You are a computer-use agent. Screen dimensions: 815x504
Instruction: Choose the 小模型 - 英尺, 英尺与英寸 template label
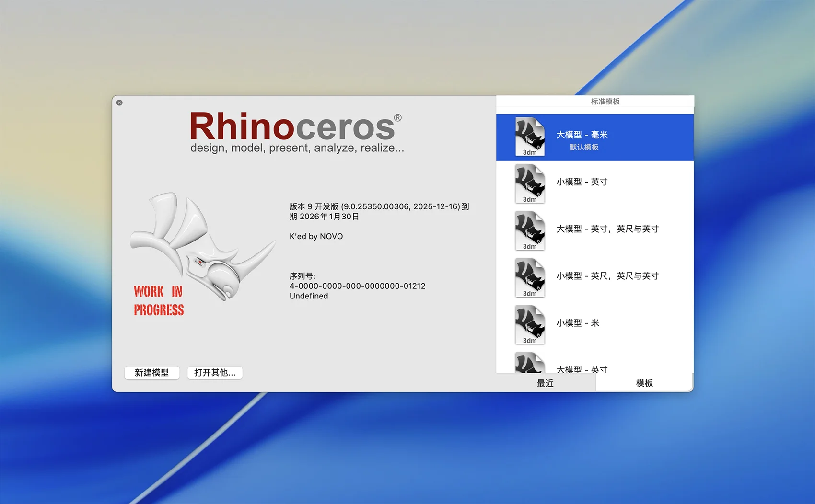(607, 276)
